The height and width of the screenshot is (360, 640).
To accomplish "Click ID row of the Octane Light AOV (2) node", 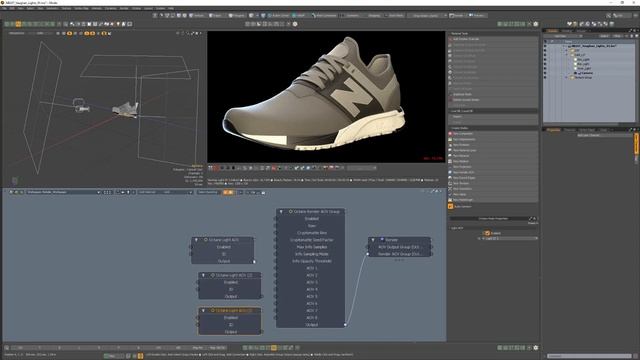I will coord(231,289).
